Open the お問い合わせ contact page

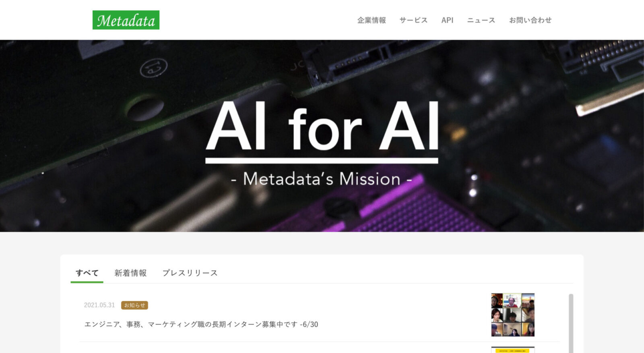(530, 20)
